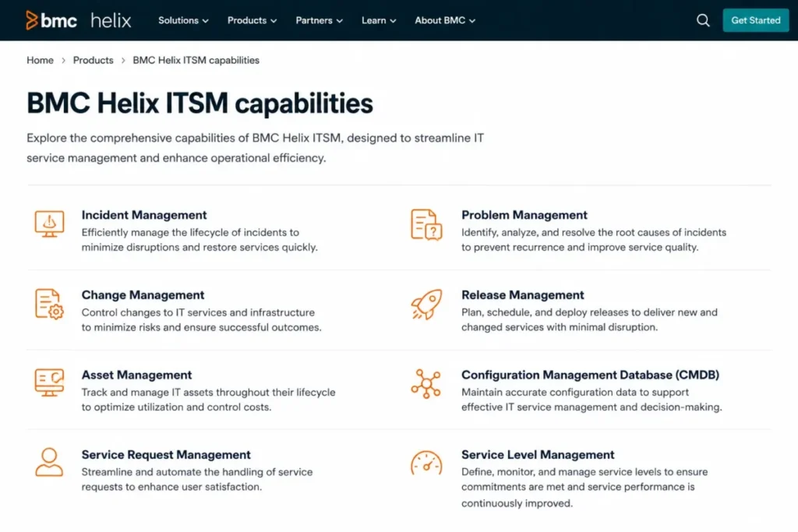798x532 pixels.
Task: Click the Release Management rocket icon
Action: (x=426, y=304)
